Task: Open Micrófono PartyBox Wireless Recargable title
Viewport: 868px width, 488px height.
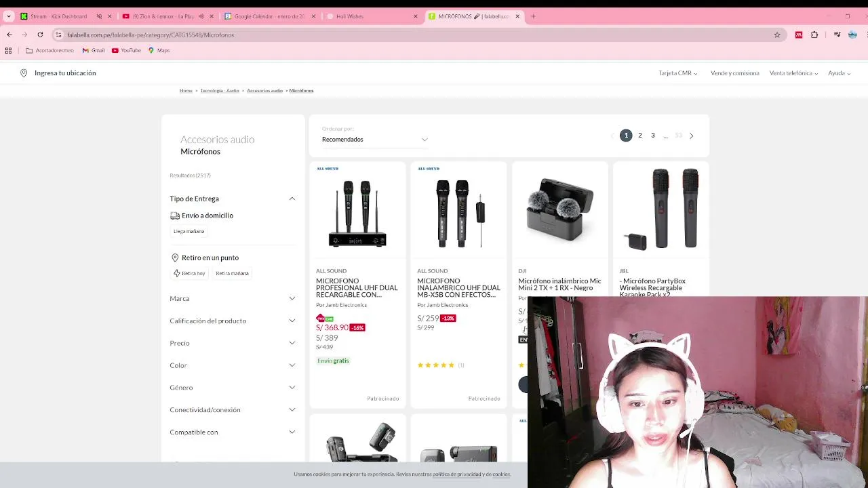Action: [x=652, y=287]
